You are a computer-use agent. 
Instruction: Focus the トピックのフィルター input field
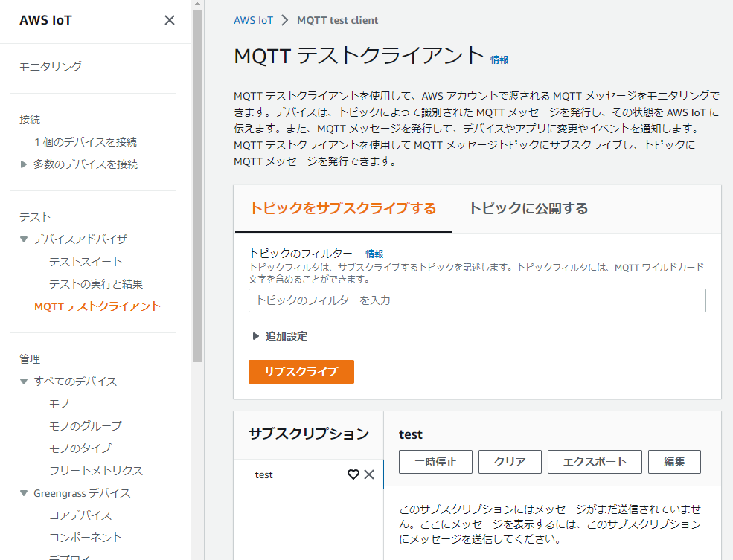point(477,300)
